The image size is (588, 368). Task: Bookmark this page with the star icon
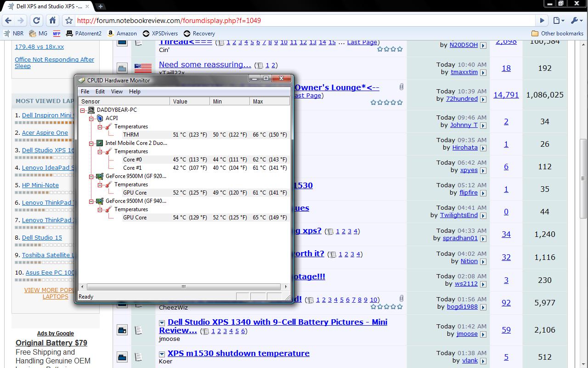click(x=69, y=20)
